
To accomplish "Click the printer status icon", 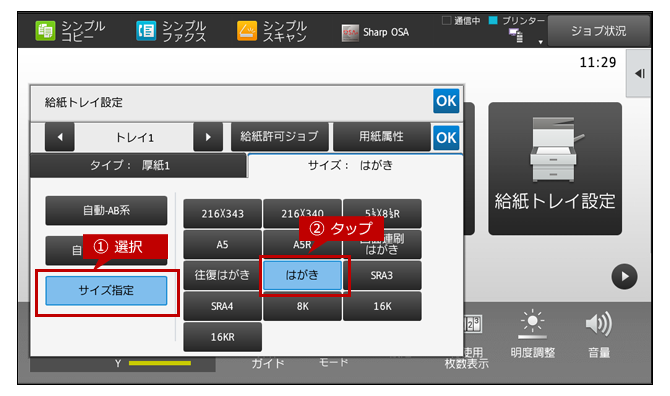I will (516, 35).
